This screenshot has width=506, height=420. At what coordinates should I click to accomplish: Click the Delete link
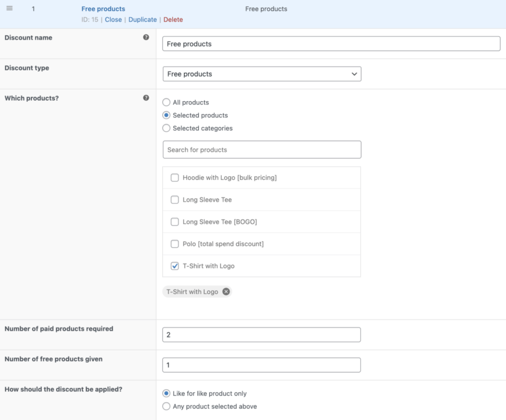point(173,19)
